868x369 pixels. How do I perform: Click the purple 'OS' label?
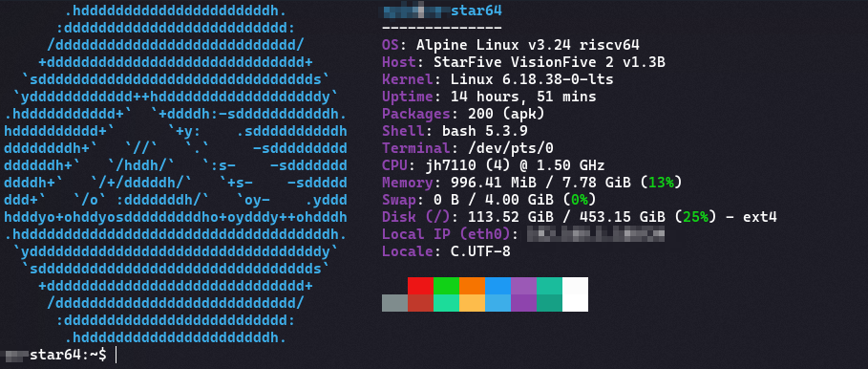[391, 45]
